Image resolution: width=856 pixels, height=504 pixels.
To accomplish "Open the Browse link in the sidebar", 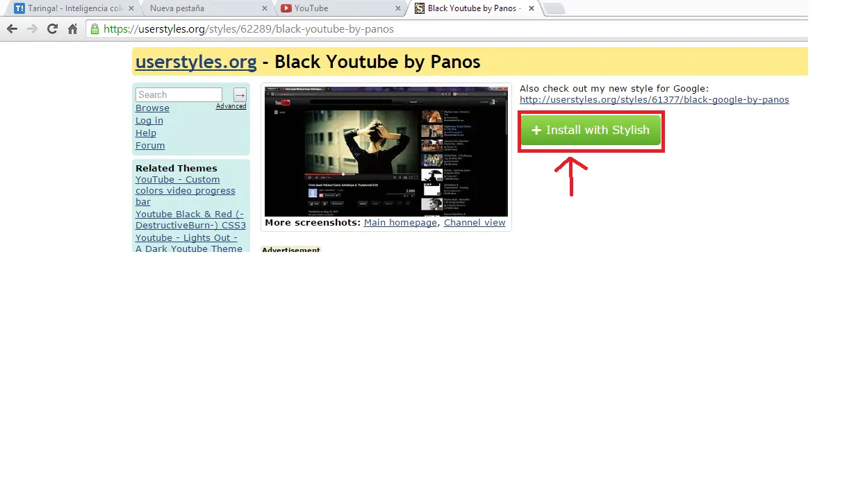I will coord(152,108).
